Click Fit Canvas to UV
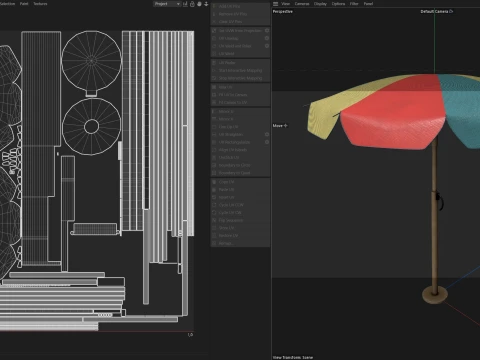This screenshot has width=480, height=360. tap(240, 102)
